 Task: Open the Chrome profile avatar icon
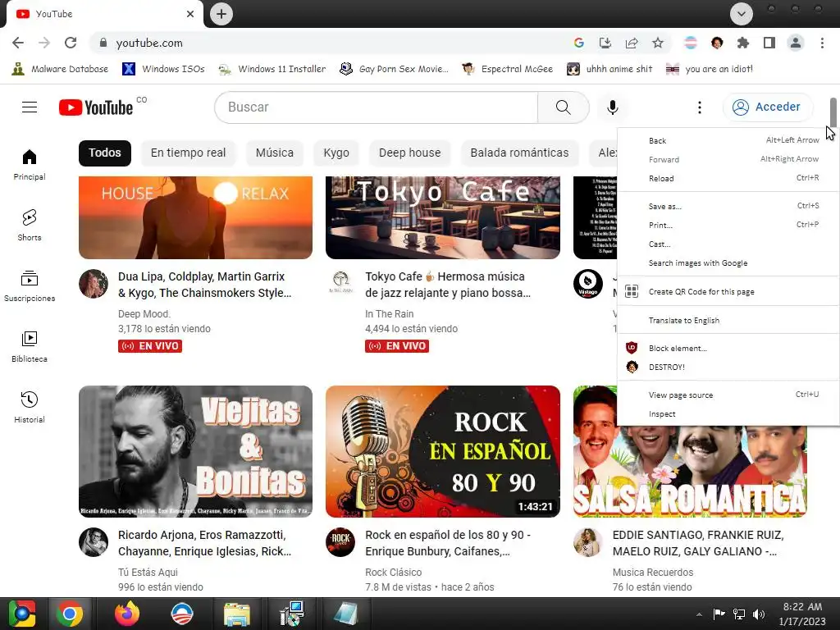tap(796, 43)
